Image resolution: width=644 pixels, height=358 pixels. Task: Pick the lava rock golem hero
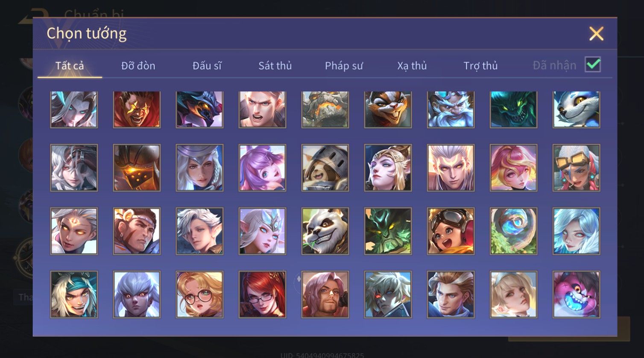(325, 110)
